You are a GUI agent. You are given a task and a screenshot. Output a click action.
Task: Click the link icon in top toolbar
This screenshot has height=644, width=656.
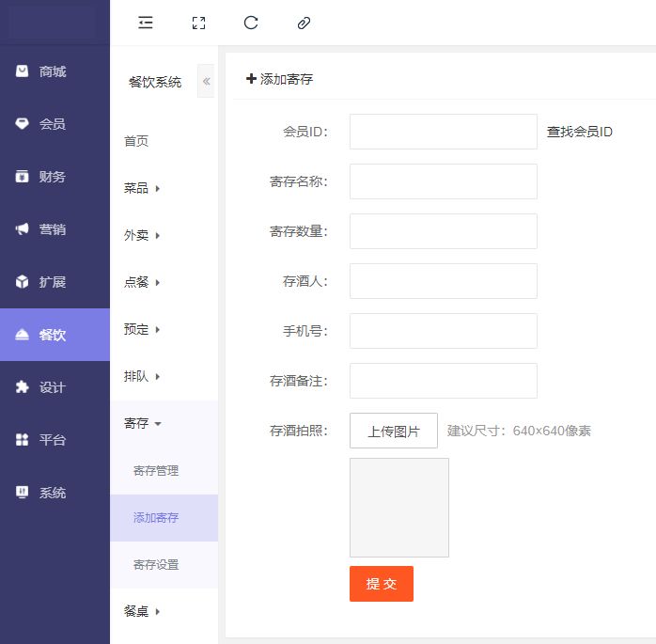pyautogui.click(x=304, y=23)
